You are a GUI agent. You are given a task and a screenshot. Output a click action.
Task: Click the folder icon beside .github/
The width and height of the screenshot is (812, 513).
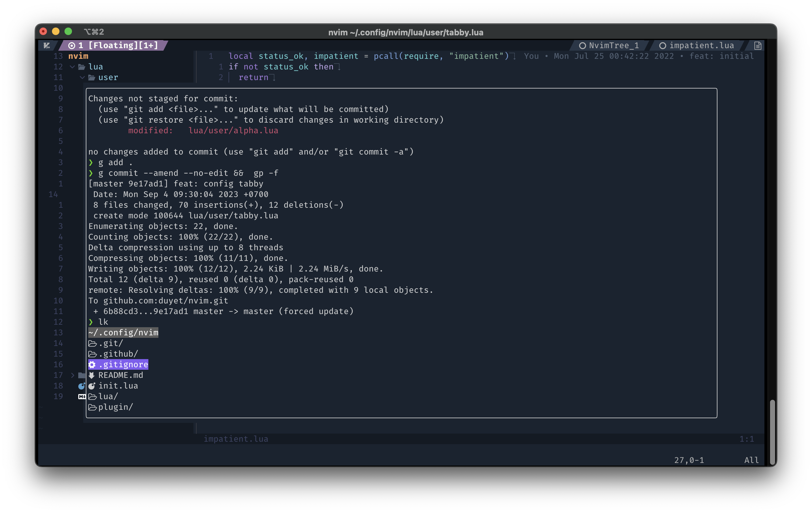point(92,354)
